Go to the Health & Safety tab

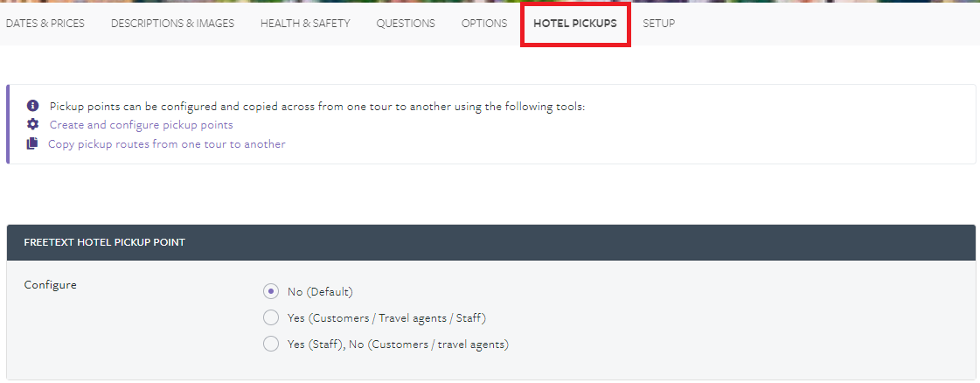point(305,24)
